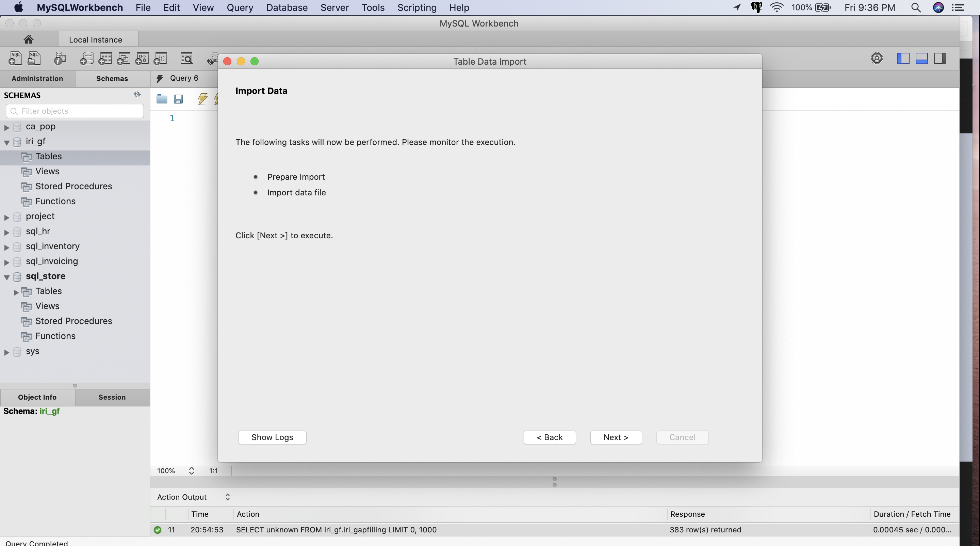Toggle the right sidebar panel icon
The height and width of the screenshot is (546, 980).
coord(940,58)
